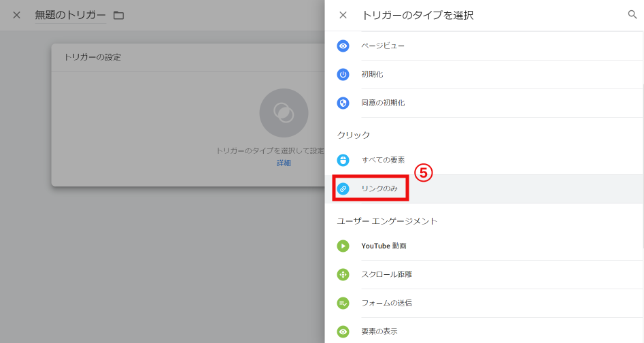Click the トリガーのタイプを選択 panel title
Image resolution: width=644 pixels, height=343 pixels.
coord(418,15)
